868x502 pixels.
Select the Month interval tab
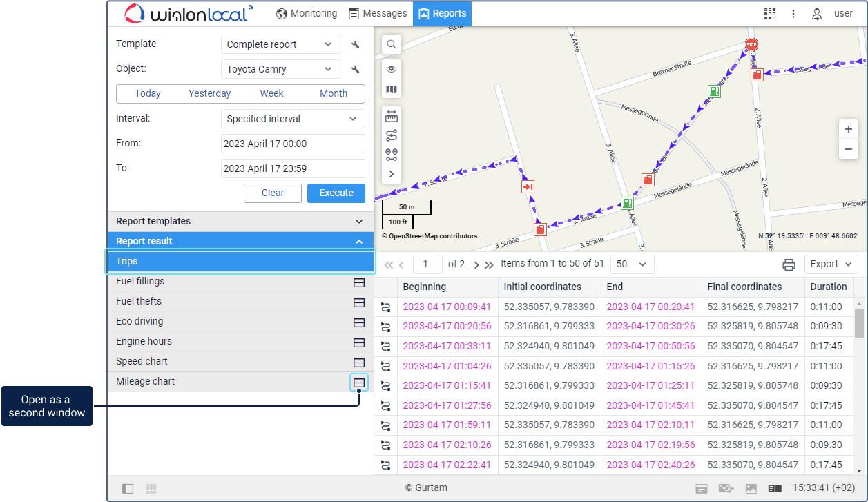coord(334,94)
